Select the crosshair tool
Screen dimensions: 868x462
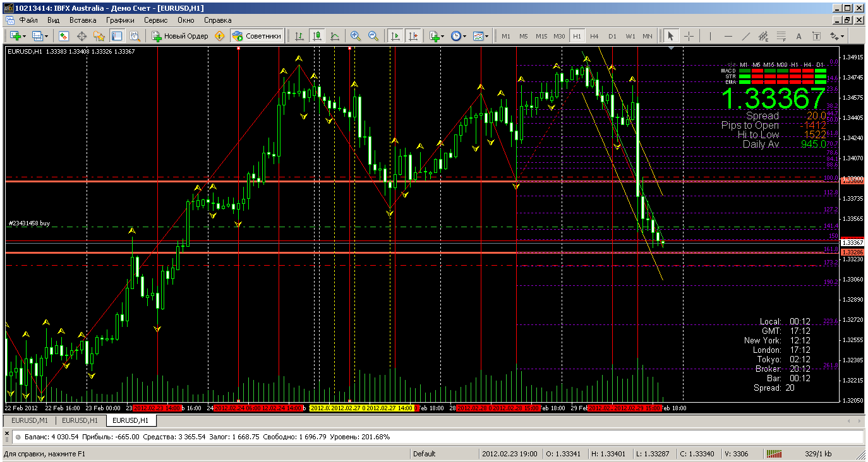[x=689, y=36]
